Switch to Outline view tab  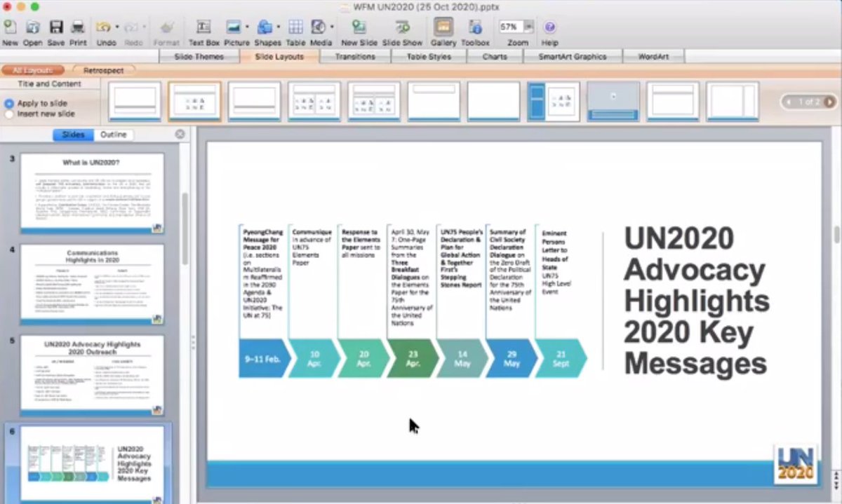click(x=114, y=135)
